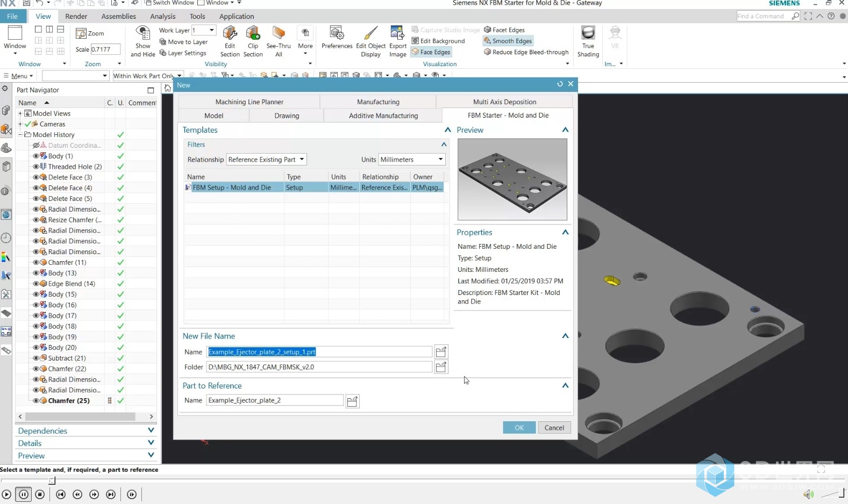848x504 pixels.
Task: Click Find a Command search icon
Action: [x=795, y=16]
